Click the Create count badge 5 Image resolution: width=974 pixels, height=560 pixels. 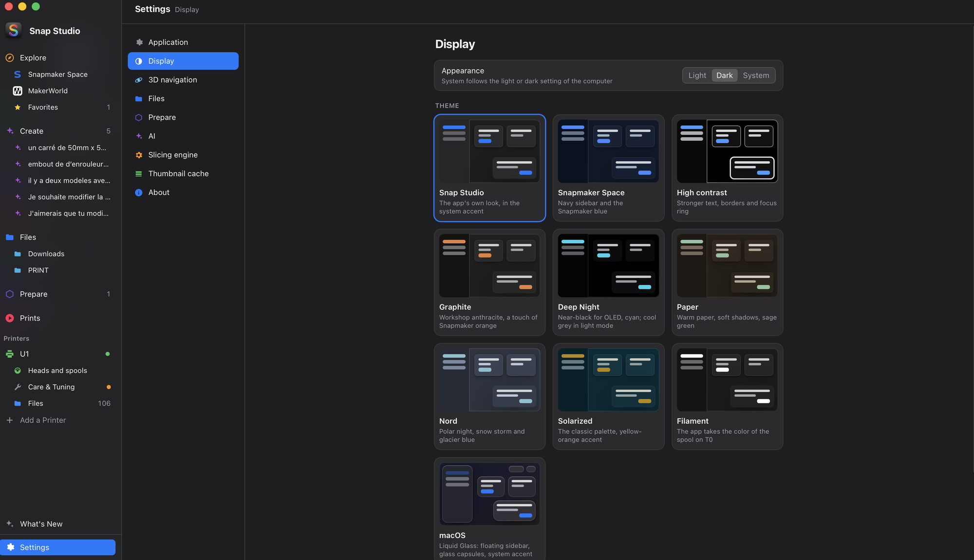coord(108,131)
